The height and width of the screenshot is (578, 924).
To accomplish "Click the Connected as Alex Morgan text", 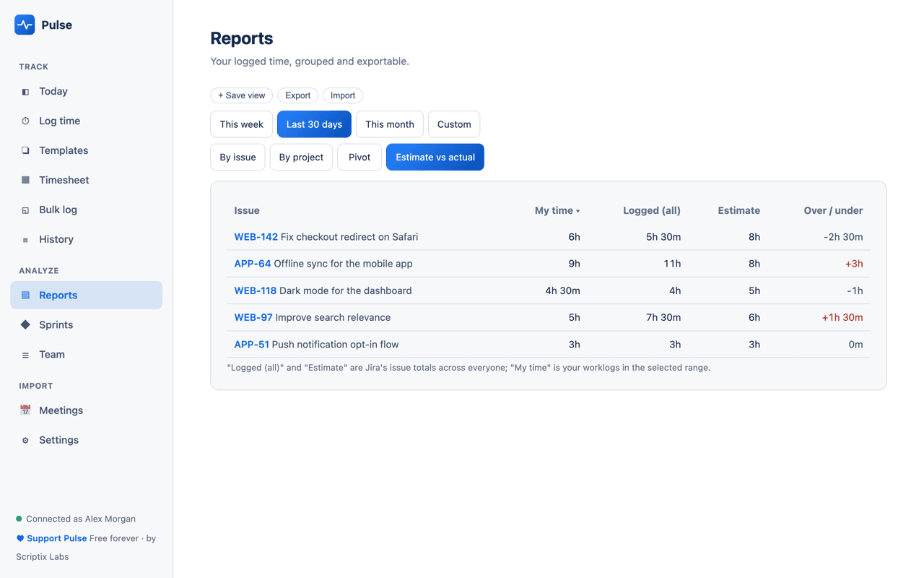I will click(81, 519).
